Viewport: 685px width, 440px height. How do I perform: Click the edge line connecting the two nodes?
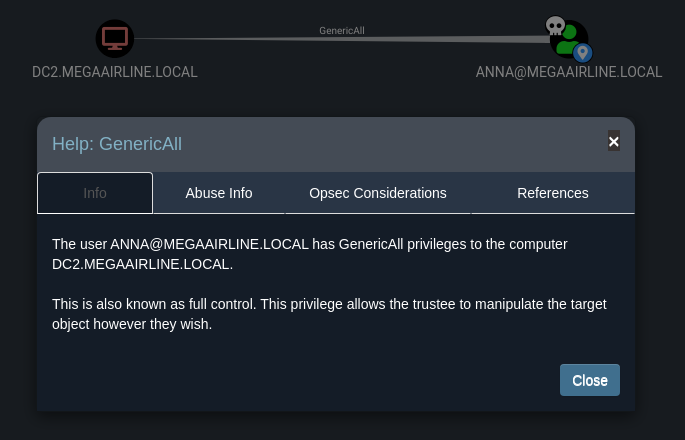coord(250,39)
